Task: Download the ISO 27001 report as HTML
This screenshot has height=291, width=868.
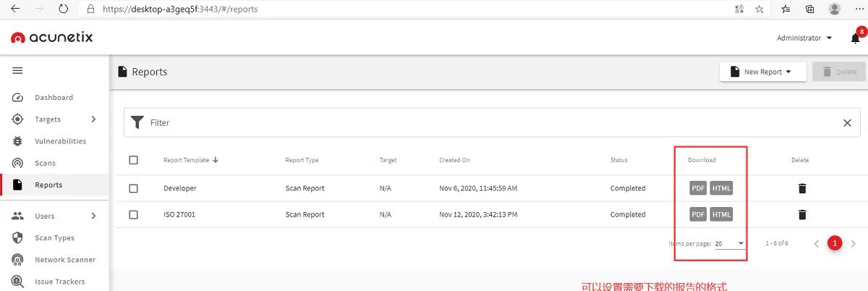Action: 721,214
